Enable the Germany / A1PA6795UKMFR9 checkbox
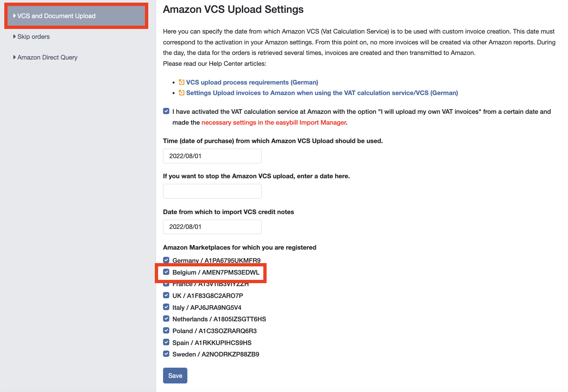This screenshot has width=568, height=392. click(166, 260)
